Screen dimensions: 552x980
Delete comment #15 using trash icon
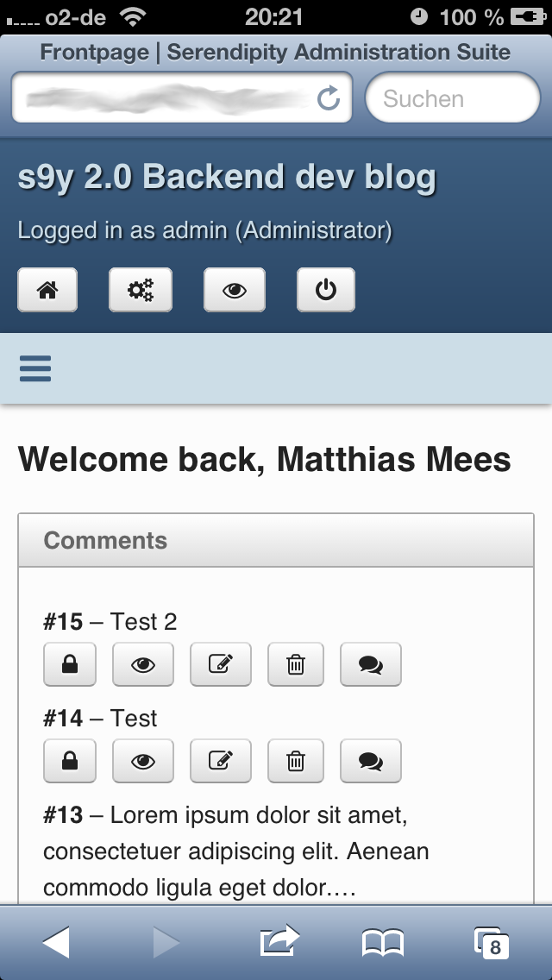click(x=296, y=664)
